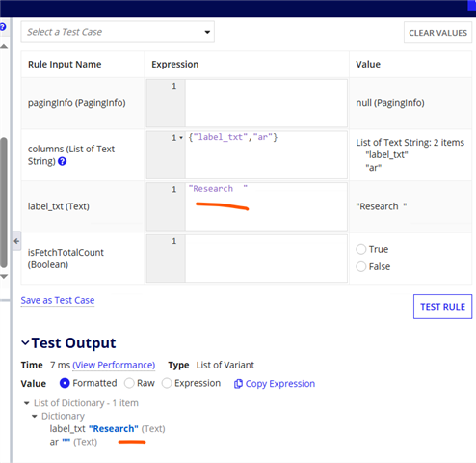Open the View Performance link

pyautogui.click(x=114, y=365)
